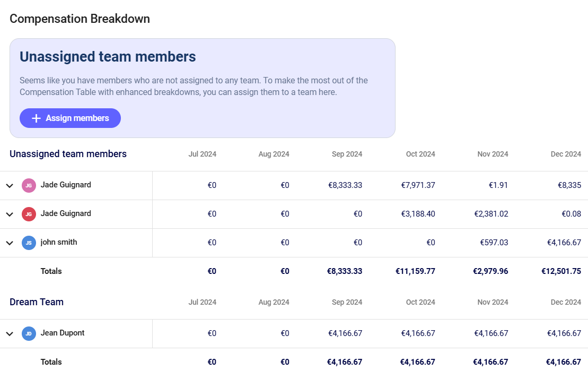Click the Jean Dupont name

pyautogui.click(x=63, y=333)
